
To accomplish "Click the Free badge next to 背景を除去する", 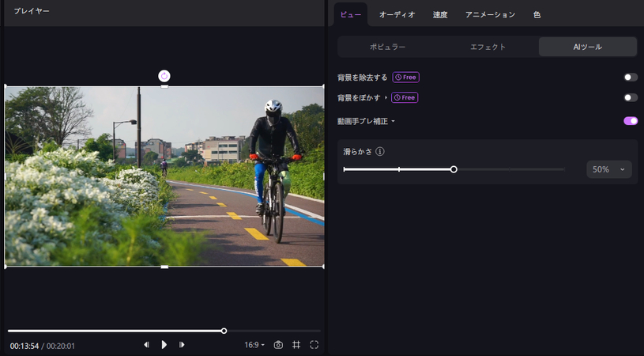I will [405, 78].
